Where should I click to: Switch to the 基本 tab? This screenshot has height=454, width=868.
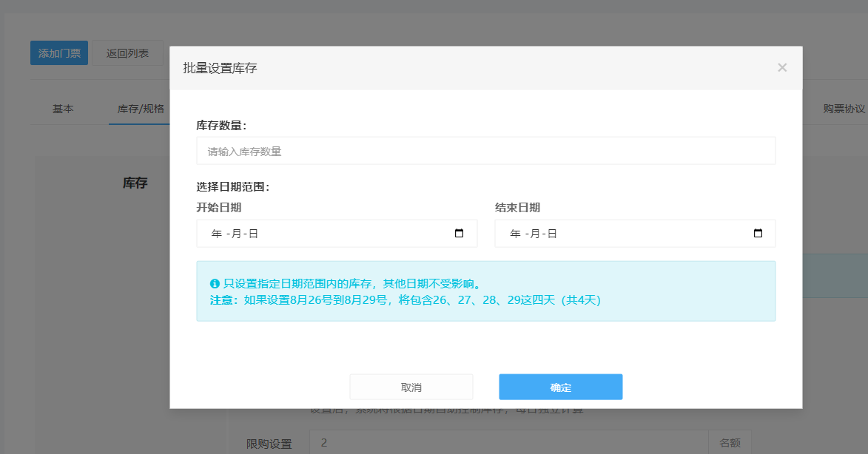(x=63, y=109)
